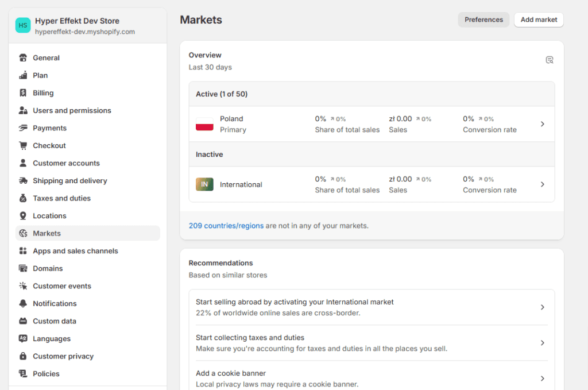
Task: Click Start collecting taxes and duties text
Action: (x=250, y=338)
